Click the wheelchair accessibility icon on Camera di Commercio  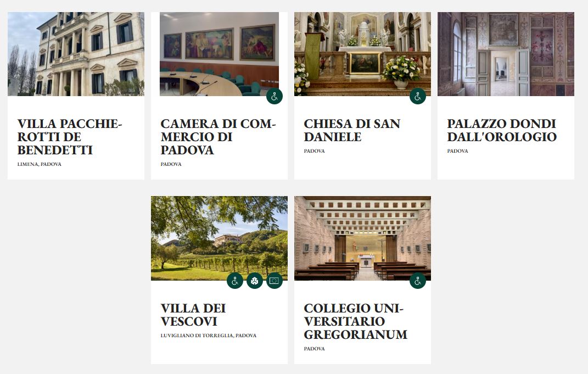point(275,97)
